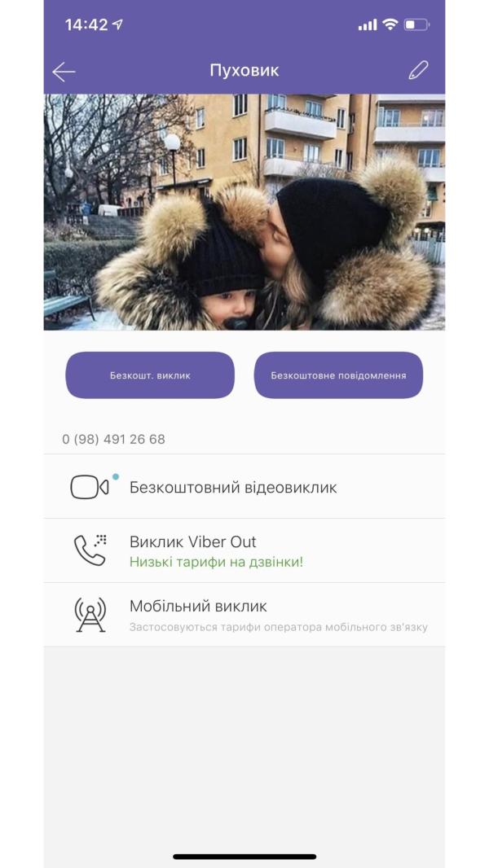Open the contact profile photo
The width and height of the screenshot is (489, 868).
tap(244, 212)
